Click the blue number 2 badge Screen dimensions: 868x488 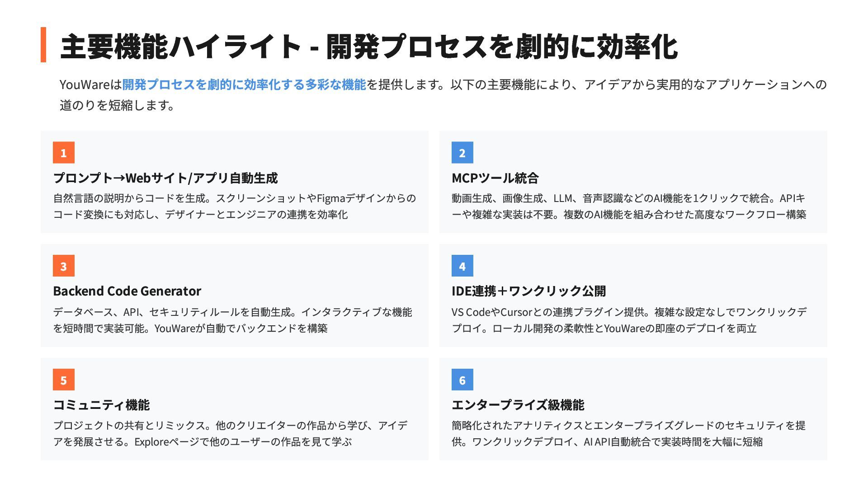462,153
